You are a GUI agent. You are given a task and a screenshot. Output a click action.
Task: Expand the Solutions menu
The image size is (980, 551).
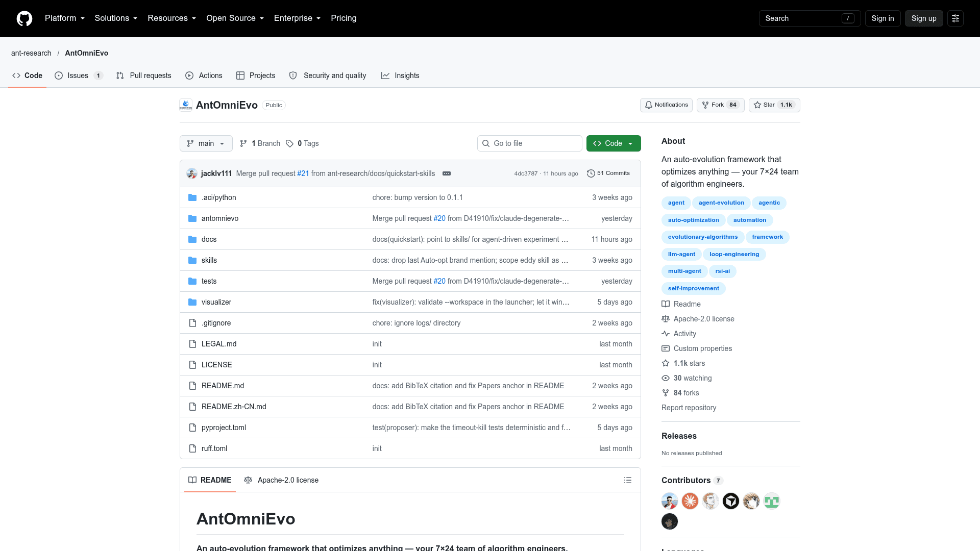[x=116, y=18]
